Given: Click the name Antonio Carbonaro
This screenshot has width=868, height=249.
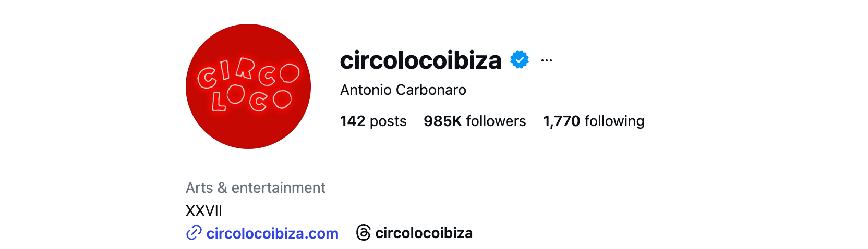Looking at the screenshot, I should (x=403, y=90).
